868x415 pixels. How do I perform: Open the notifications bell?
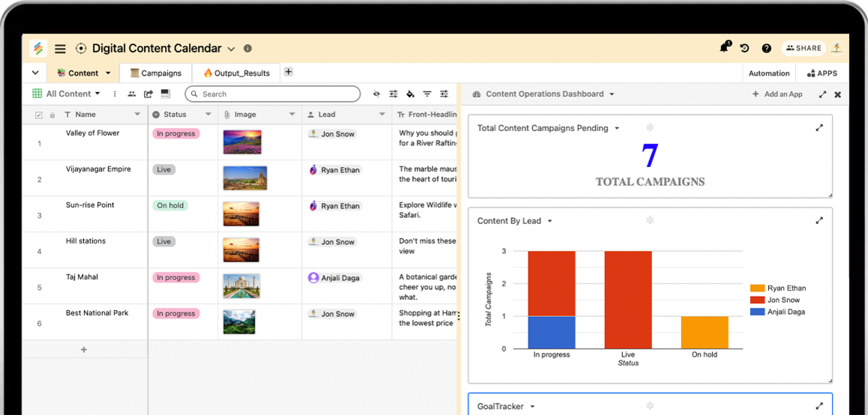pyautogui.click(x=724, y=48)
